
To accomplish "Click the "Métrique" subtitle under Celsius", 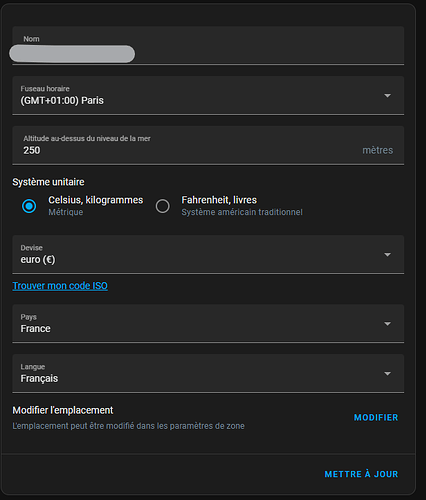I will click(66, 212).
